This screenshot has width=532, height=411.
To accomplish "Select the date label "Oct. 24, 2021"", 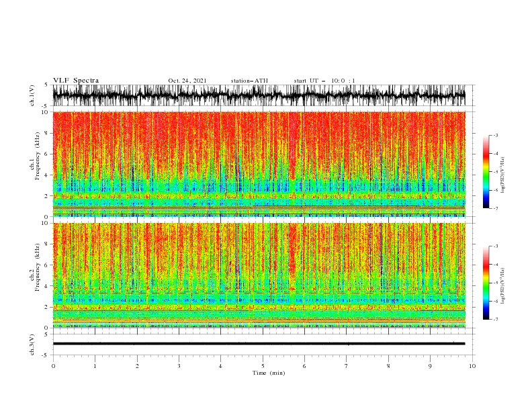I will tap(187, 81).
